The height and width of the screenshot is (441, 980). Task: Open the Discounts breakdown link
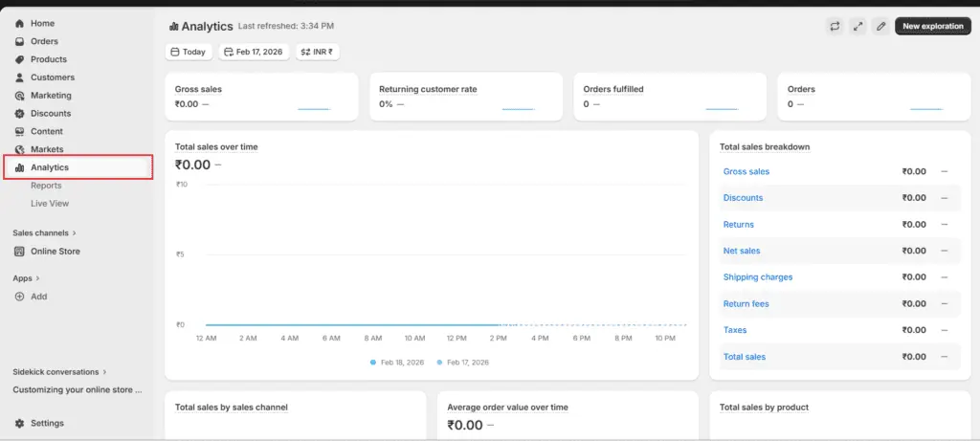tap(743, 198)
